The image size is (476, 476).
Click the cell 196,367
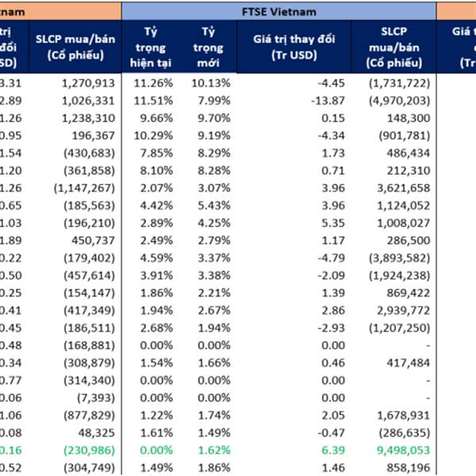point(93,136)
